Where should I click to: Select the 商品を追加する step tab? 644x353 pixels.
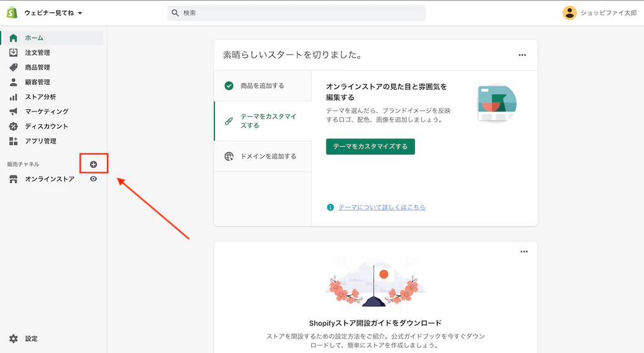coord(262,86)
